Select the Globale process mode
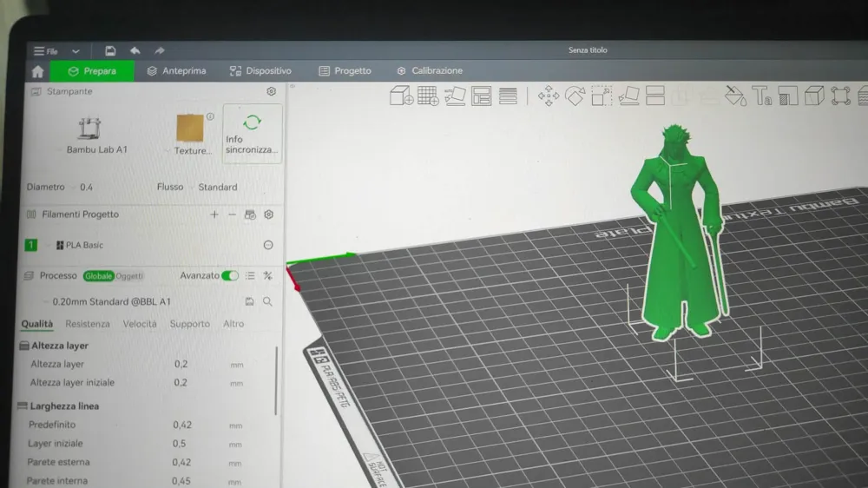868x488 pixels. 98,276
